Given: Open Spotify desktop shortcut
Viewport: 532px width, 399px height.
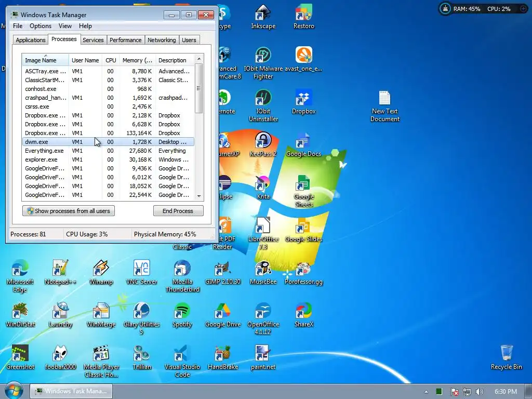Looking at the screenshot, I should 182,315.
